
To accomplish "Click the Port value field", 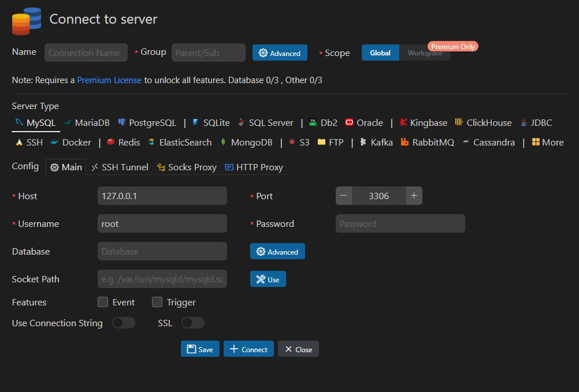I will point(379,196).
